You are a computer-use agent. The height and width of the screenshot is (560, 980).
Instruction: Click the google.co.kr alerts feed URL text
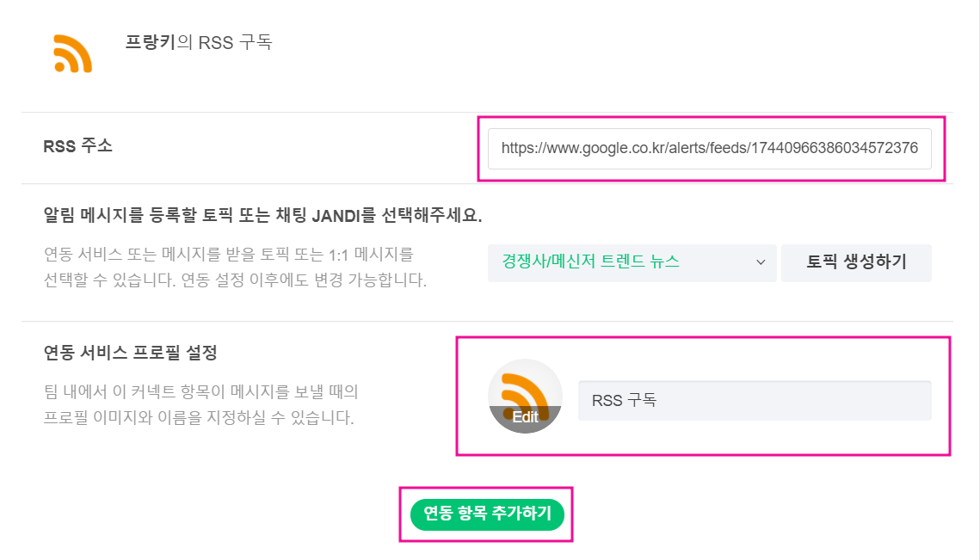[x=709, y=148]
